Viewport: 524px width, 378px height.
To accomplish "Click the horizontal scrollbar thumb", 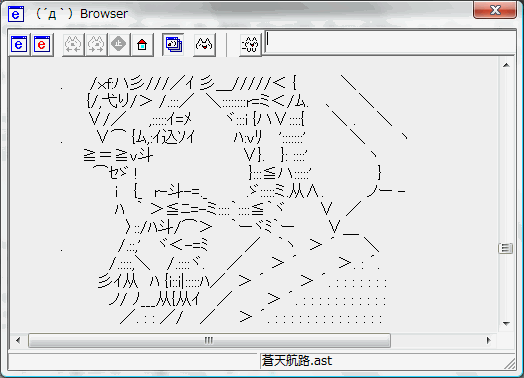I will pos(209,340).
